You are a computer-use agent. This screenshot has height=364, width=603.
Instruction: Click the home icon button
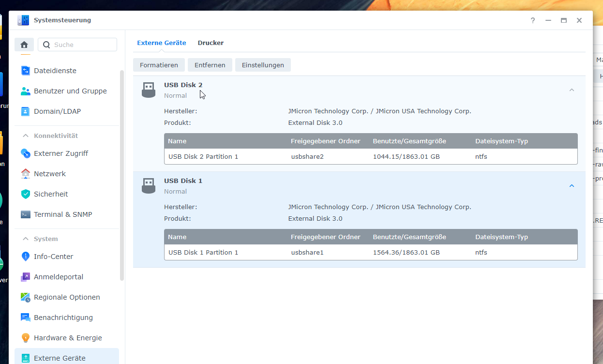24,45
